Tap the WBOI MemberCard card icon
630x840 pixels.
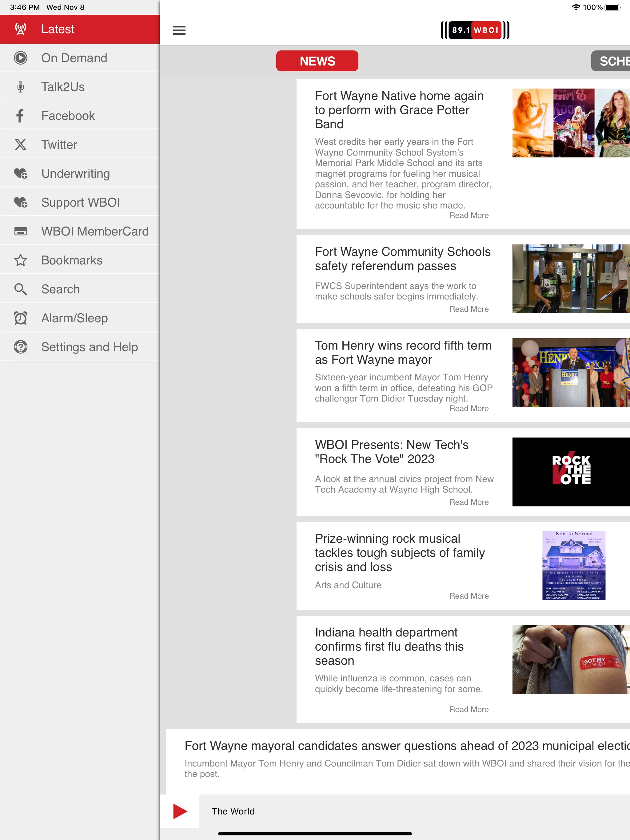(x=21, y=231)
